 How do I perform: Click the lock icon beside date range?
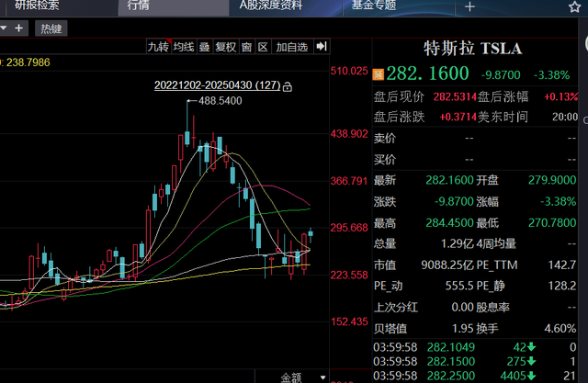pyautogui.click(x=288, y=87)
